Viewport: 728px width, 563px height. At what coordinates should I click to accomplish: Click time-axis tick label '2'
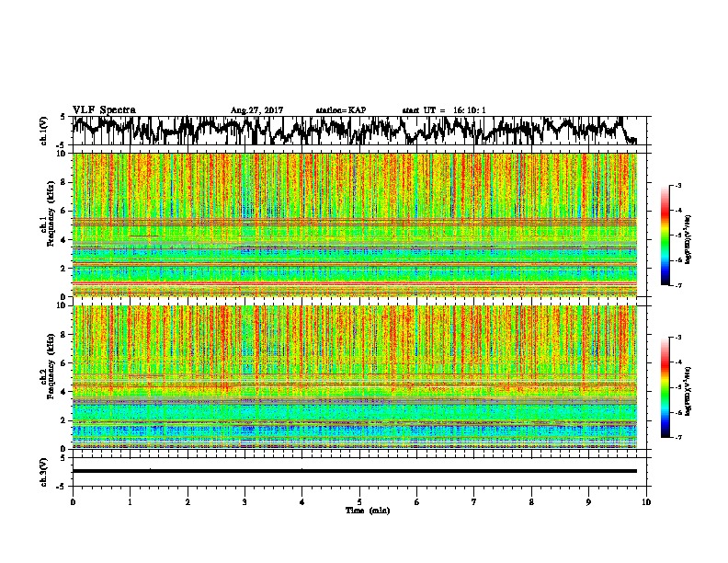pyautogui.click(x=188, y=502)
